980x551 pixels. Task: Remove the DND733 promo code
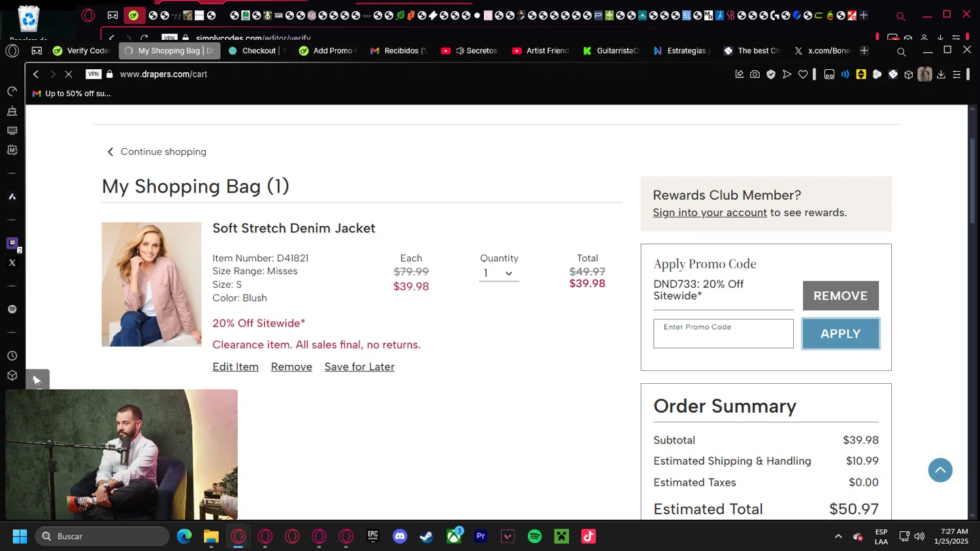pos(840,296)
